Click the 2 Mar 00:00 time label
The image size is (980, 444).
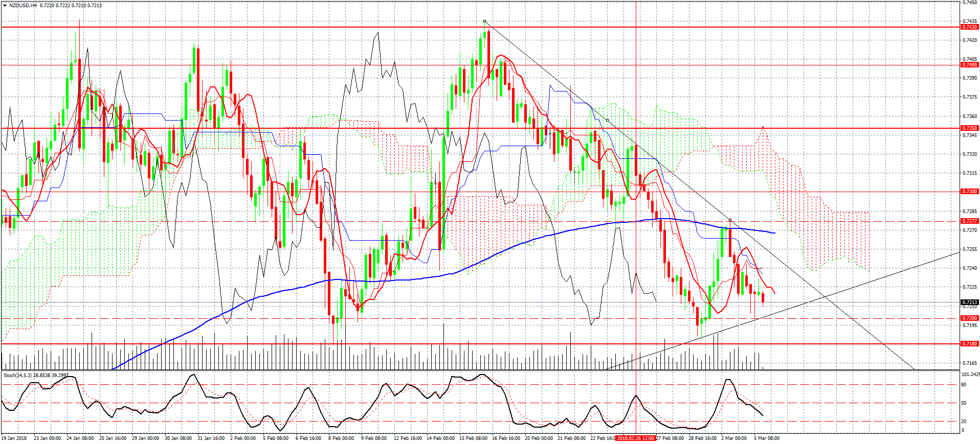(x=734, y=438)
